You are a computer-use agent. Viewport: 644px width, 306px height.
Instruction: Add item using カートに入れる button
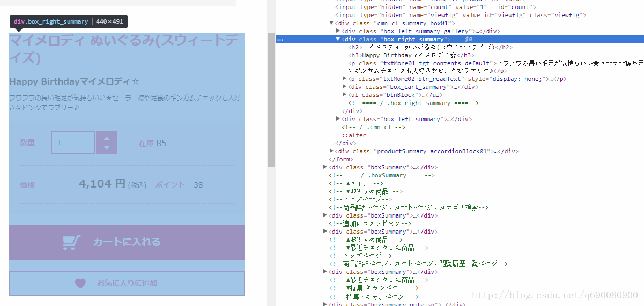(127, 242)
